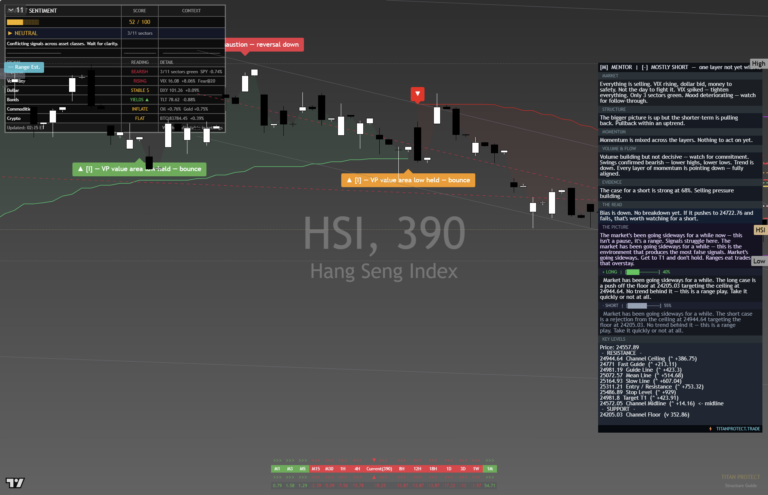Click the HSI, 390 chart watermark title
The height and width of the screenshot is (495, 768).
[384, 233]
